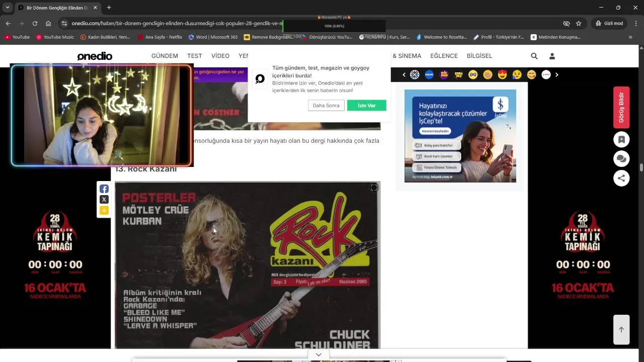
Task: Save the article with the bookmark icon
Action: 621,140
